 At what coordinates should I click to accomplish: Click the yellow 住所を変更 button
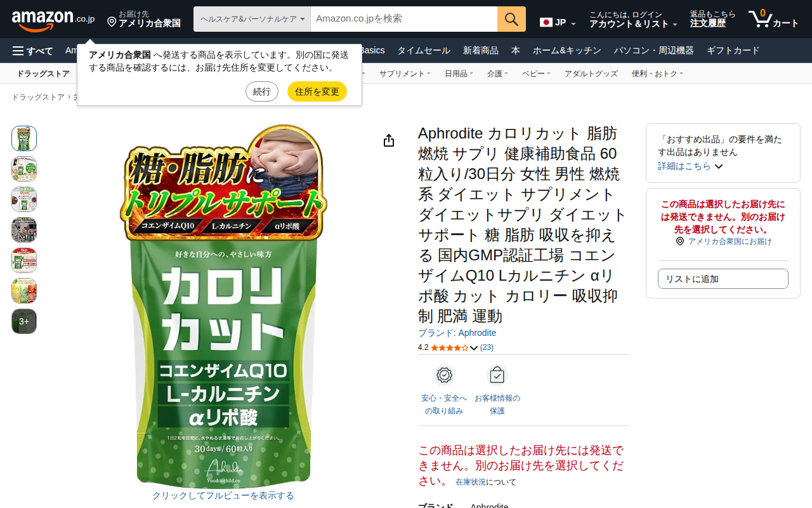coord(317,91)
